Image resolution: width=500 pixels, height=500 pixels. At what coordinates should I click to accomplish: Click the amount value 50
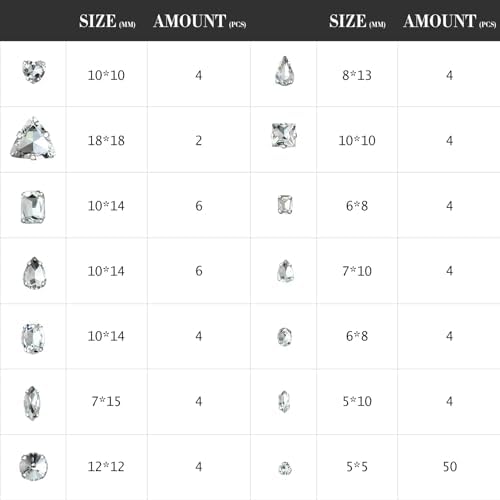coord(450,466)
